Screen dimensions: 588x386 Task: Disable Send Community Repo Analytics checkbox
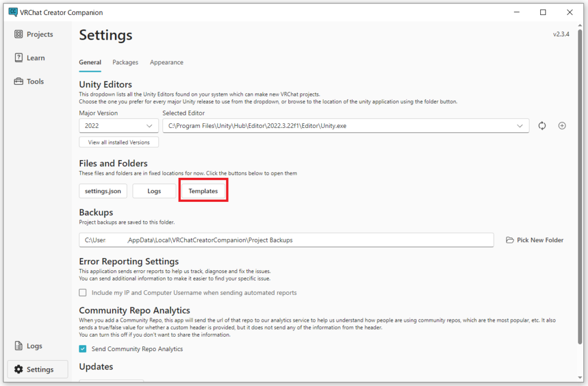point(83,349)
